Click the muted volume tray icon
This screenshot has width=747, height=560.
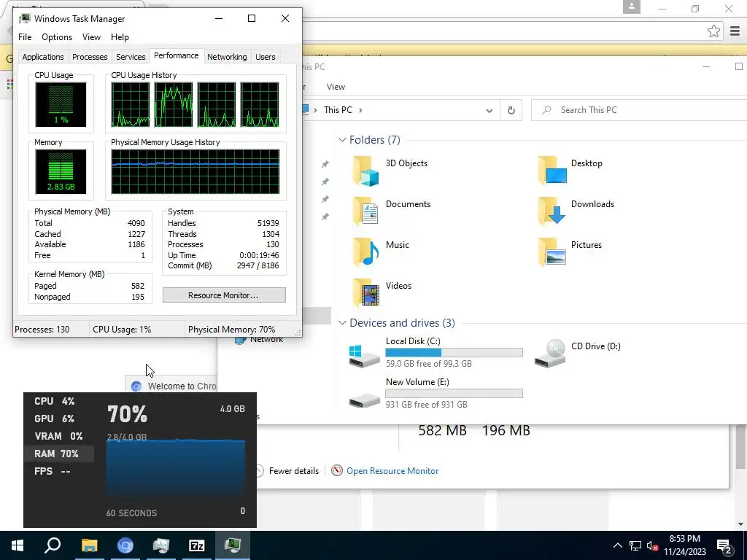click(x=652, y=546)
